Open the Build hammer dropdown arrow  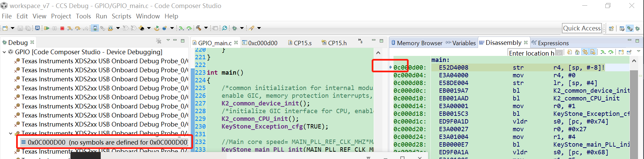(x=206, y=28)
